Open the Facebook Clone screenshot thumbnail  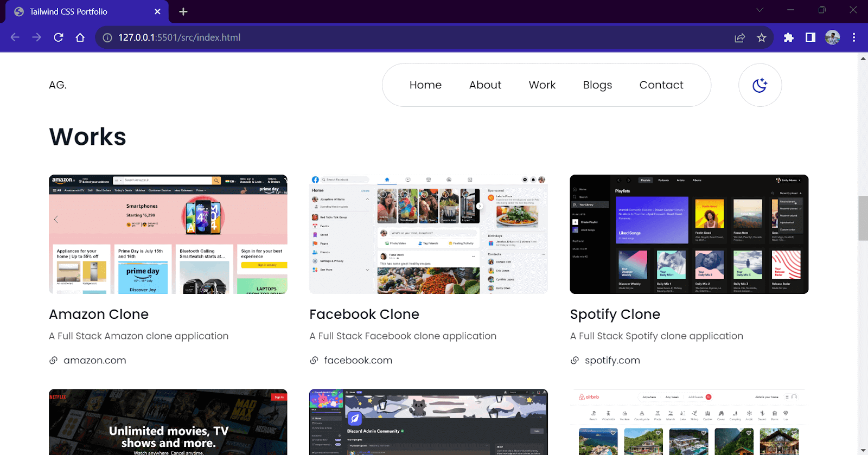coord(429,234)
